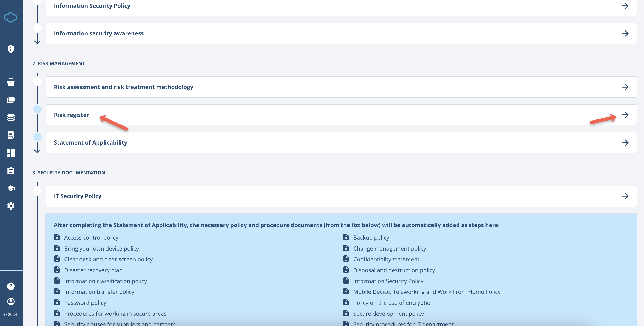Image resolution: width=644 pixels, height=326 pixels.
Task: Open the shield info icon in the sidebar
Action: [x=11, y=49]
